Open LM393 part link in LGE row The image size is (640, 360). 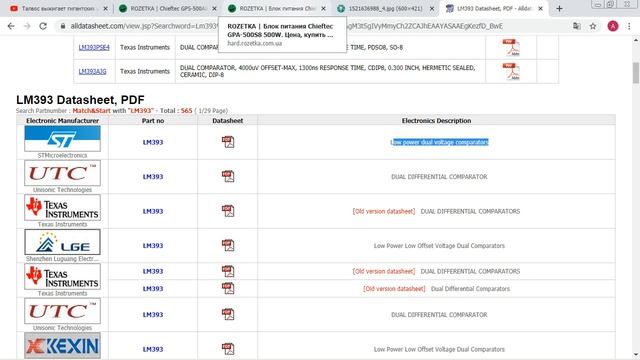tap(153, 246)
